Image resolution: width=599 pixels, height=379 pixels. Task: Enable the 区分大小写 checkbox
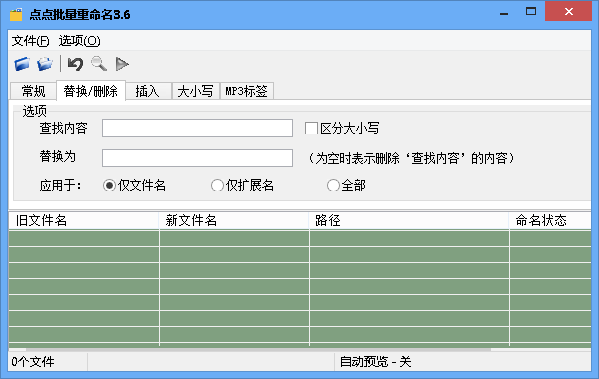pos(311,128)
